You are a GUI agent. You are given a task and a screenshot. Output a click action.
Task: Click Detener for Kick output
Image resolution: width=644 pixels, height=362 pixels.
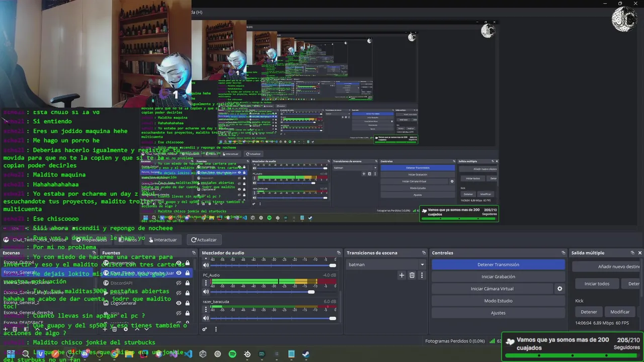589,312
